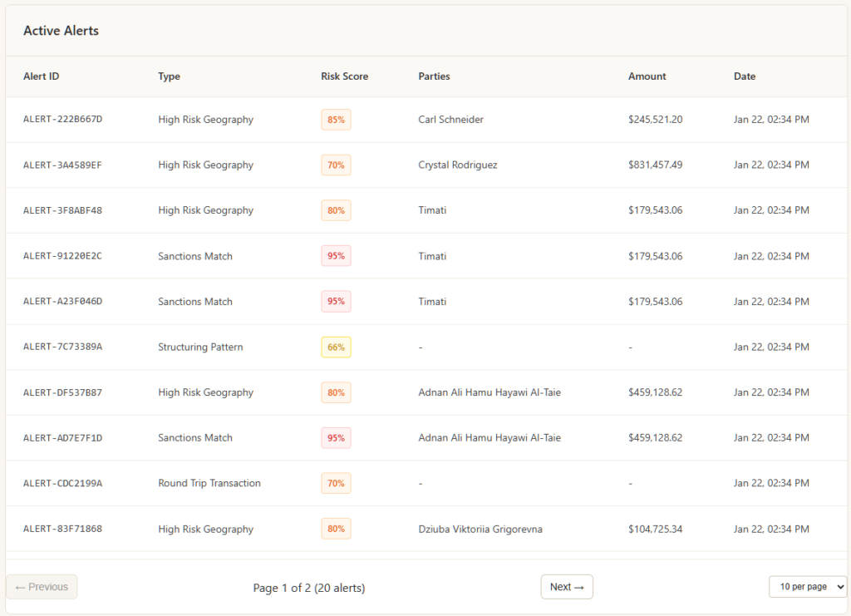Click the Amount column header
This screenshot has width=851, height=616.
pyautogui.click(x=647, y=76)
